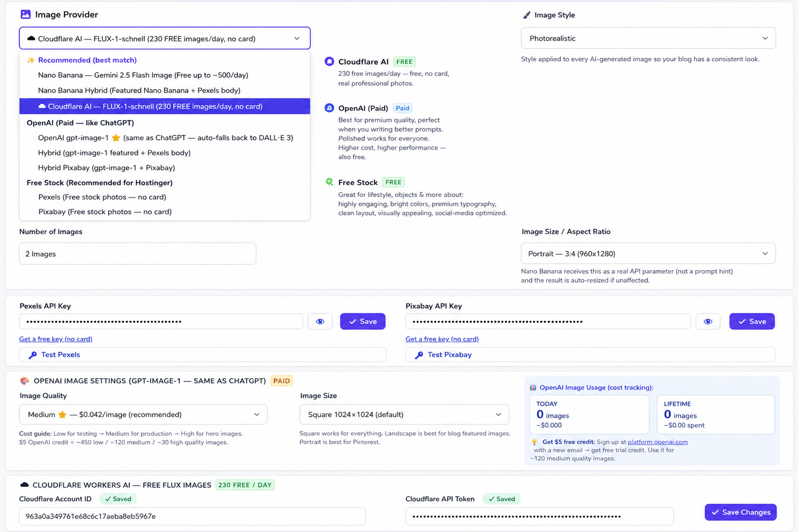The image size is (798, 532).
Task: Click the Cloudflare Account ID field
Action: [192, 516]
